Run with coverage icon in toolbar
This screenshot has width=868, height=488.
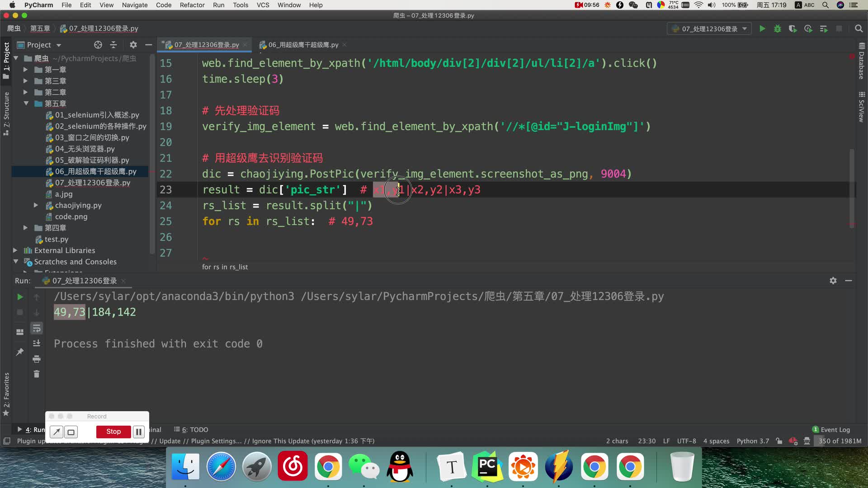pos(793,29)
